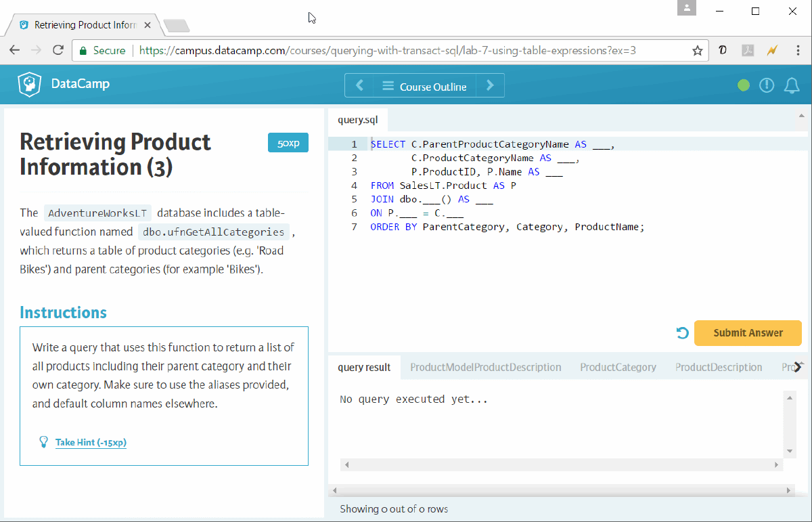
Task: Click the lightbulb next to Take Hint
Action: [43, 442]
